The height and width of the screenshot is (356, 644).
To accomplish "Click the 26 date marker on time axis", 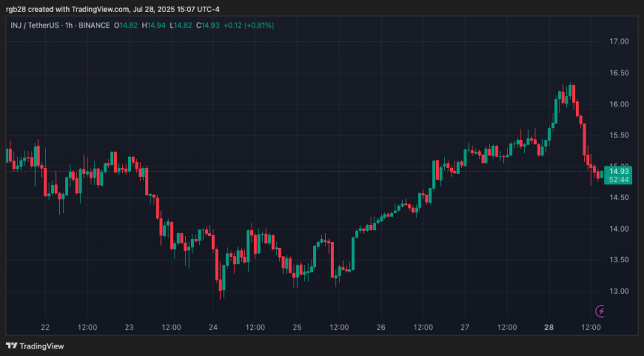I will point(381,328).
